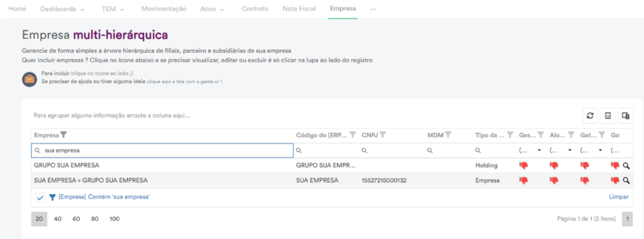644x239 pixels.
Task: Click the filter funnel on the Empresa column header
Action: (x=64, y=135)
